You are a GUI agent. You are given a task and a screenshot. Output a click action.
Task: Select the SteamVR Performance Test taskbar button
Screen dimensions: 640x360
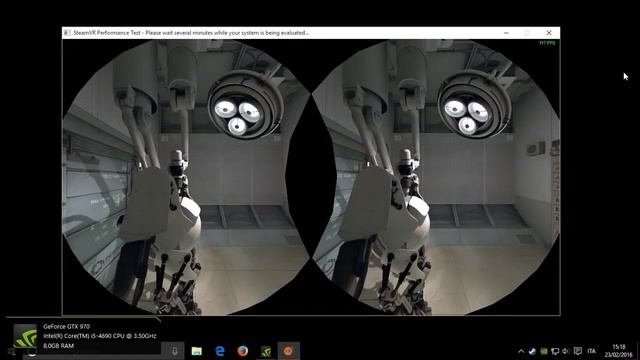[289, 351]
